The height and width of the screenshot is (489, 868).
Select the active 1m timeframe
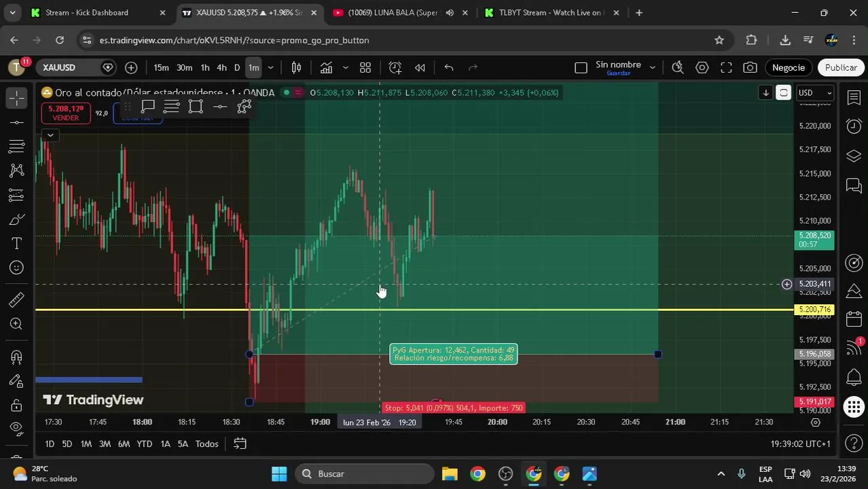click(x=253, y=67)
